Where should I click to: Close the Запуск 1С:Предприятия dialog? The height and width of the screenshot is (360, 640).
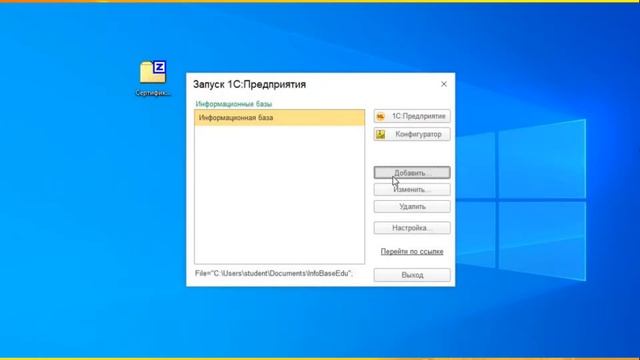[x=444, y=84]
